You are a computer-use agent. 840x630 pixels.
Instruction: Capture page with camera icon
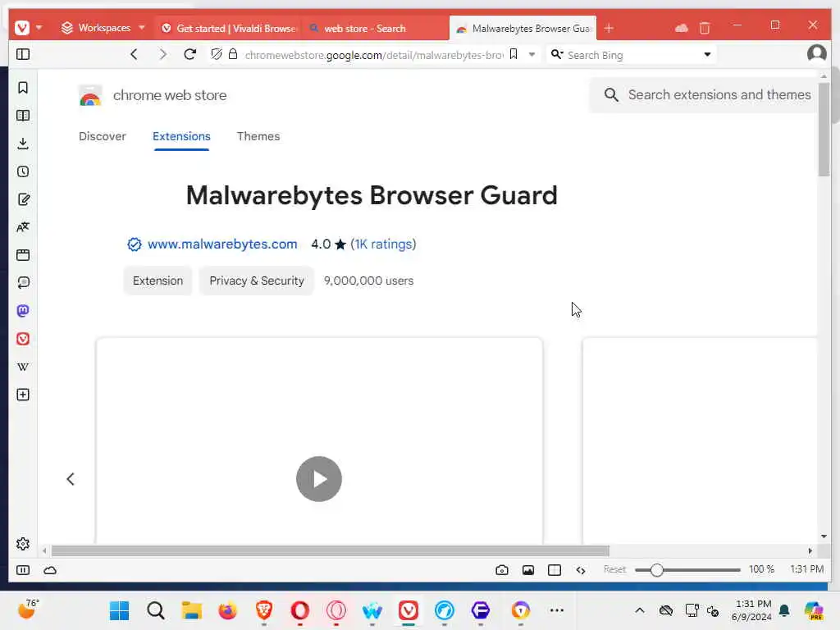(502, 570)
